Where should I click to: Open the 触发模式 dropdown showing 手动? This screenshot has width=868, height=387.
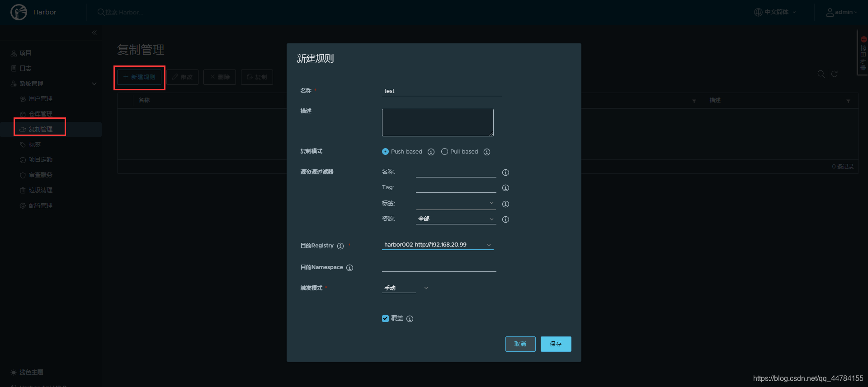point(405,288)
